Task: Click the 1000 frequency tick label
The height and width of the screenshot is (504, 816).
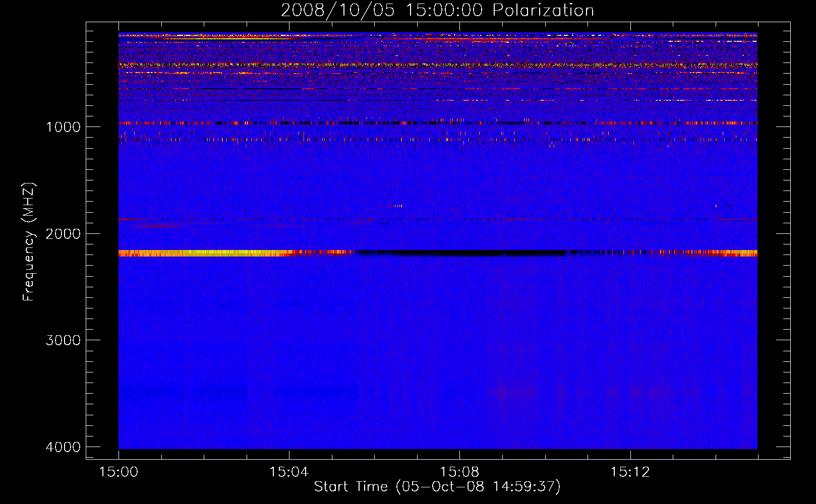Action: click(63, 127)
